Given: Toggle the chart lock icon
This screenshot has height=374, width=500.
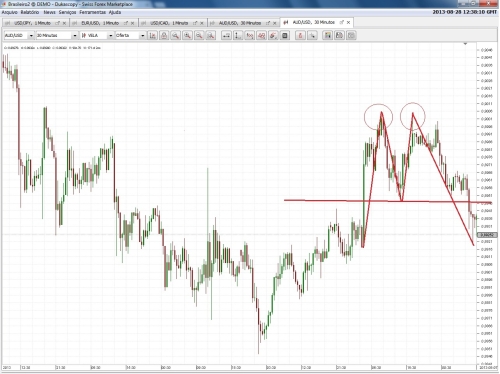Looking at the screenshot, I should coord(164,35).
